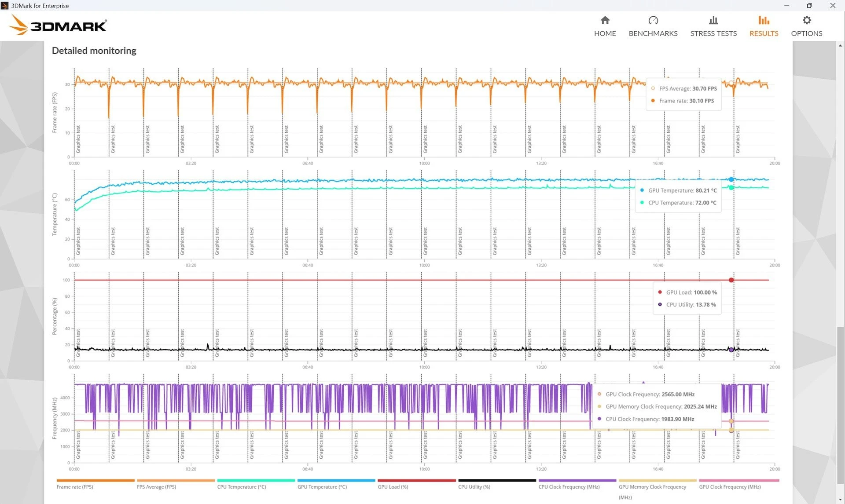
Task: Click the GPU Load data point marker
Action: tap(731, 280)
